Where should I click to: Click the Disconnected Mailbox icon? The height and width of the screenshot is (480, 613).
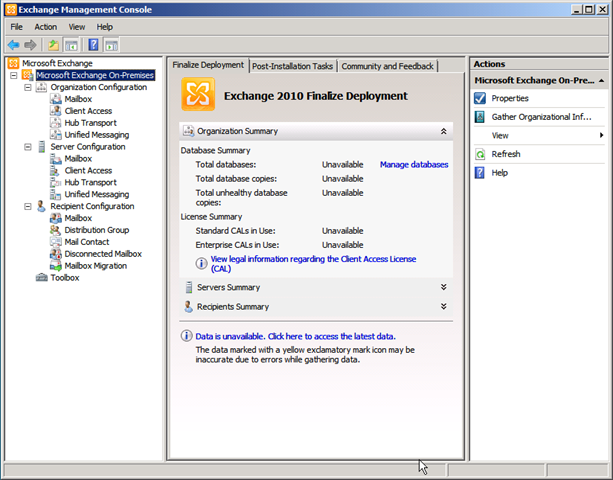click(56, 254)
